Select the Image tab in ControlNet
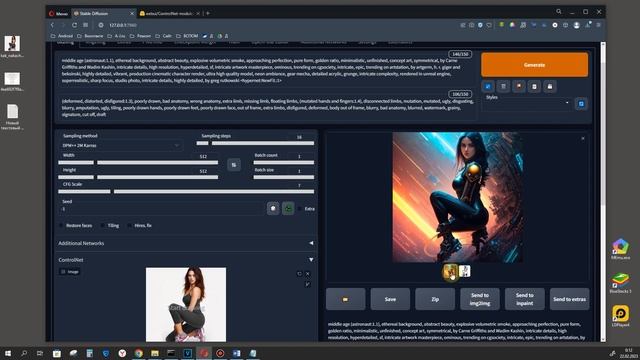Image resolution: width=640 pixels, height=360 pixels. click(70, 271)
